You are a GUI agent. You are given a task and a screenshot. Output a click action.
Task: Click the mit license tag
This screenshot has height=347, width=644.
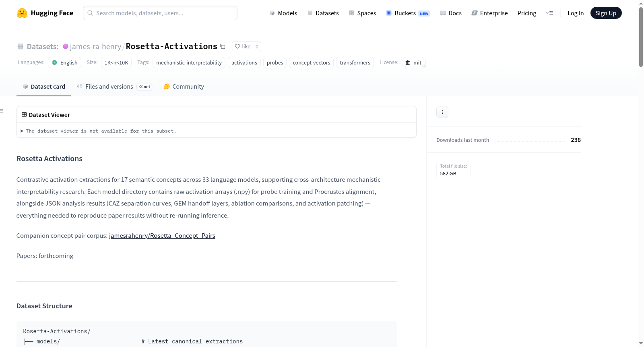click(x=413, y=62)
